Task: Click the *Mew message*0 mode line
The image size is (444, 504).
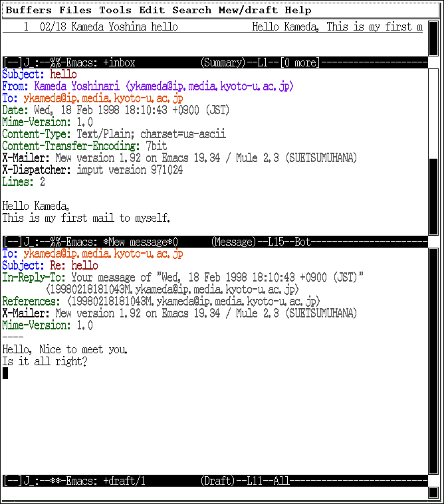Action: 215,242
